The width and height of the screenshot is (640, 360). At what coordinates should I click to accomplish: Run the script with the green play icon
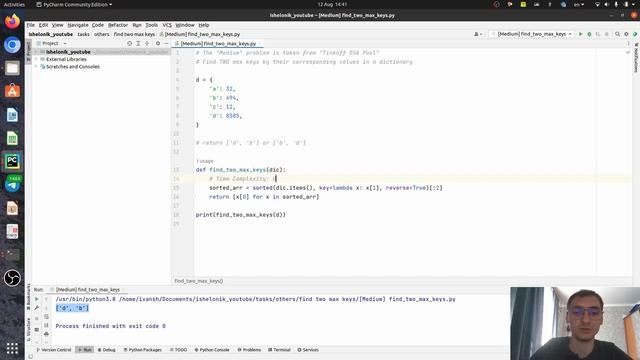pos(580,34)
